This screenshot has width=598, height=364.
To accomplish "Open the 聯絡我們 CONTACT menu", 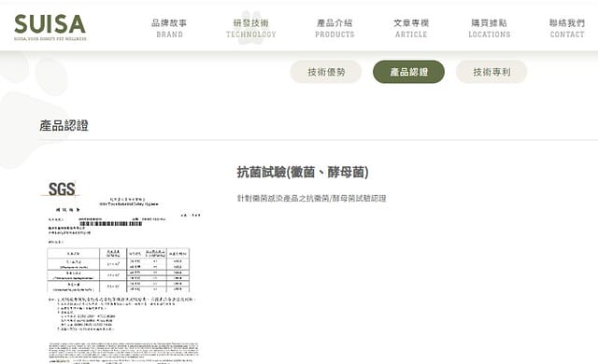I will [x=567, y=28].
